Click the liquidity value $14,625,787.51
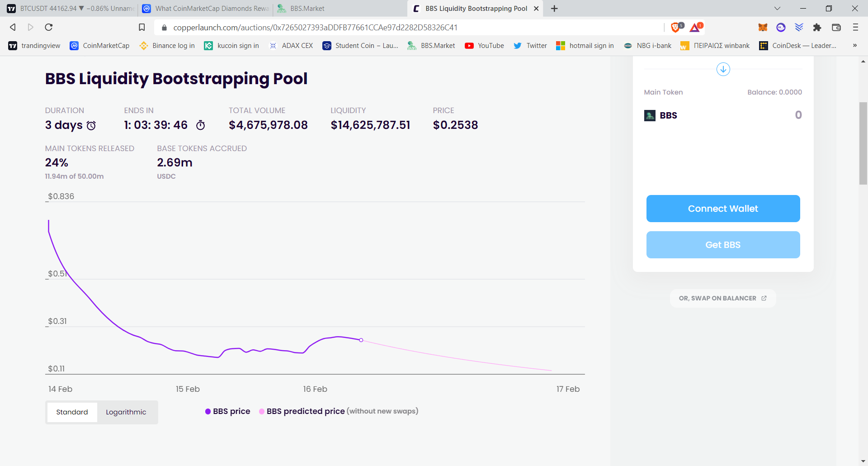Viewport: 868px width, 466px height. (370, 125)
